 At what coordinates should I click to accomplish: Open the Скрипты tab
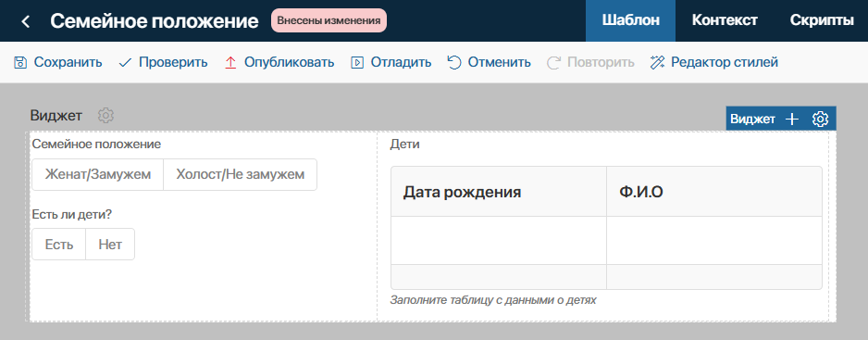click(822, 20)
